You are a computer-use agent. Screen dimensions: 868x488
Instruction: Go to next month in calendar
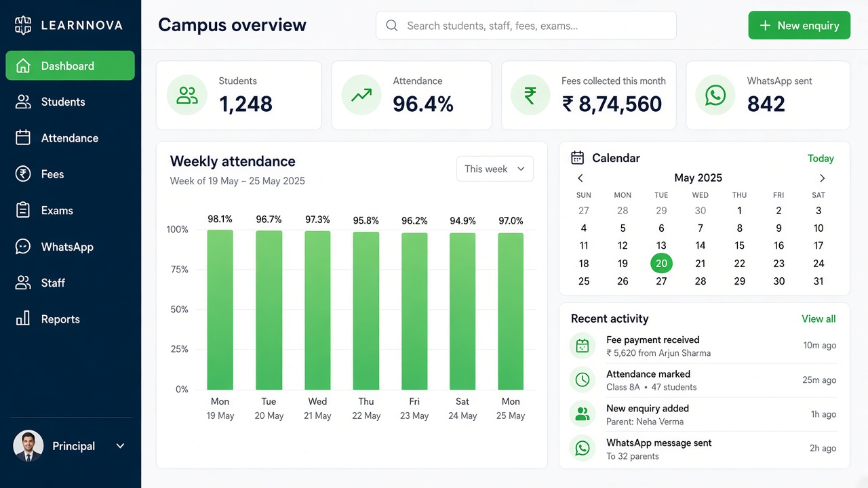[x=822, y=178]
